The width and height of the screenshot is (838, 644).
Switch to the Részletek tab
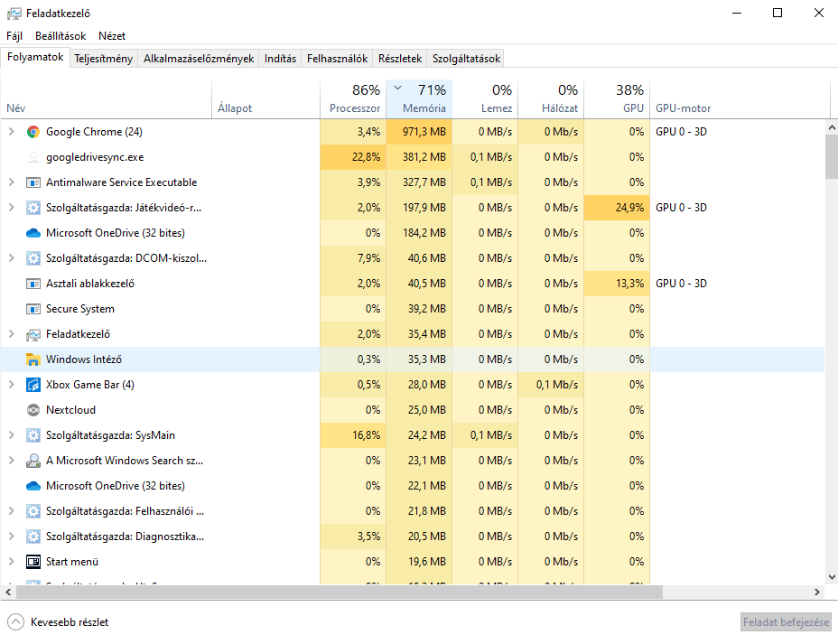pos(400,58)
